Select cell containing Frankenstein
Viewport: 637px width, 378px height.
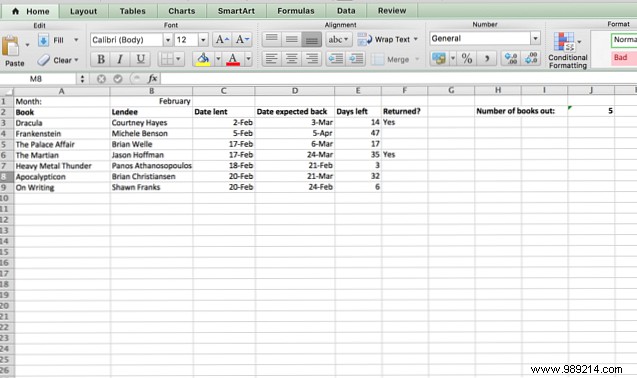[x=62, y=133]
